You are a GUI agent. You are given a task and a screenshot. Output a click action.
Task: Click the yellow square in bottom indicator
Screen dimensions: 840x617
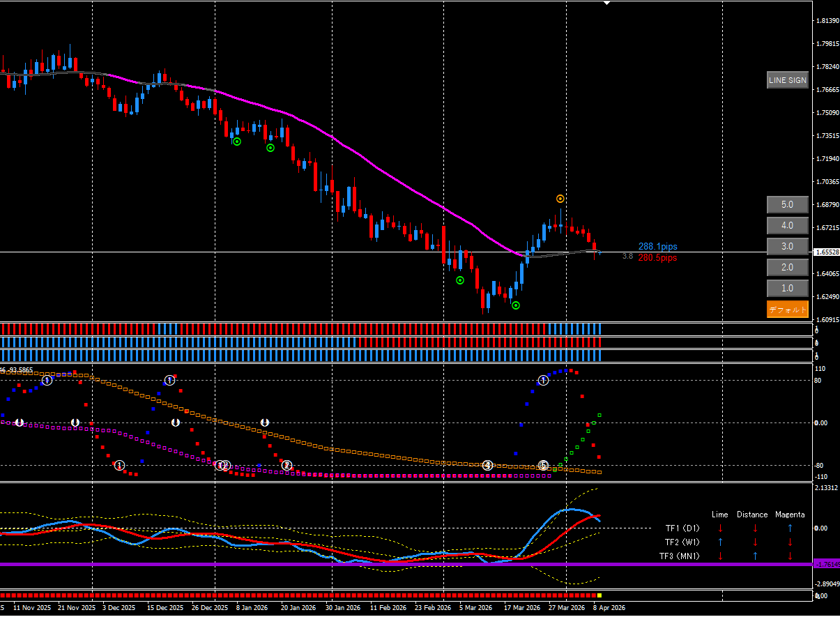click(600, 595)
